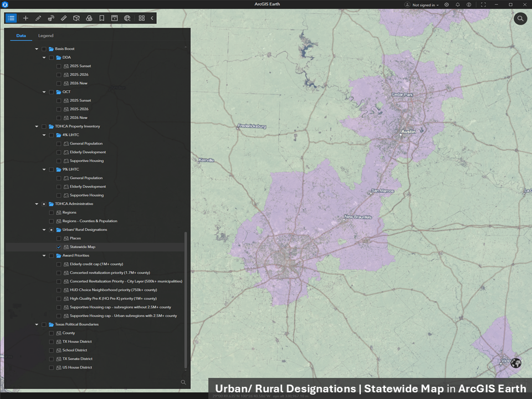Screen dimensions: 532x399
Task: Enable Elderly credit cap layer checkbox
Action: pos(59,264)
